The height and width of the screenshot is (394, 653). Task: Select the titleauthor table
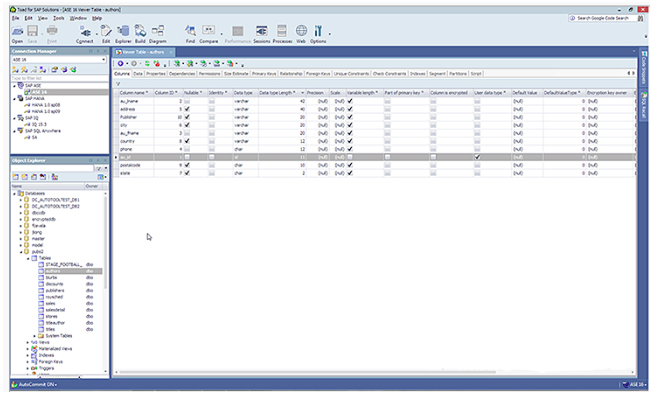[x=55, y=323]
